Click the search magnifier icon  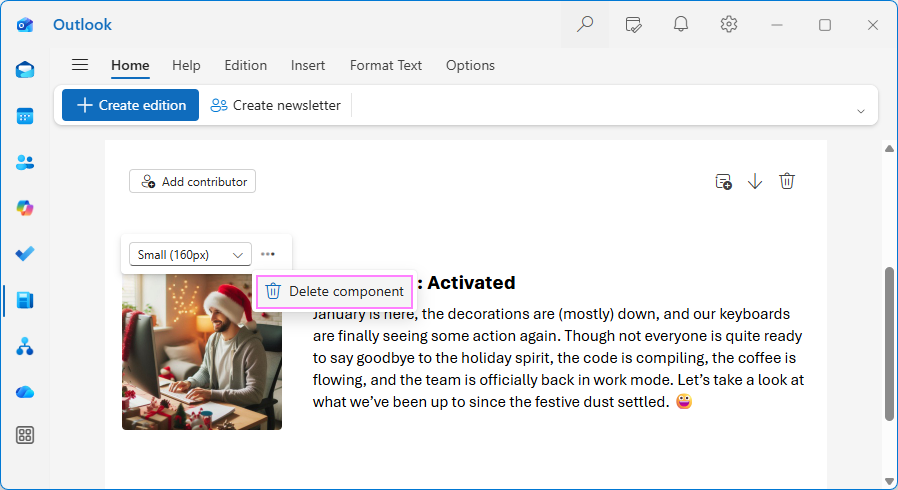585,24
